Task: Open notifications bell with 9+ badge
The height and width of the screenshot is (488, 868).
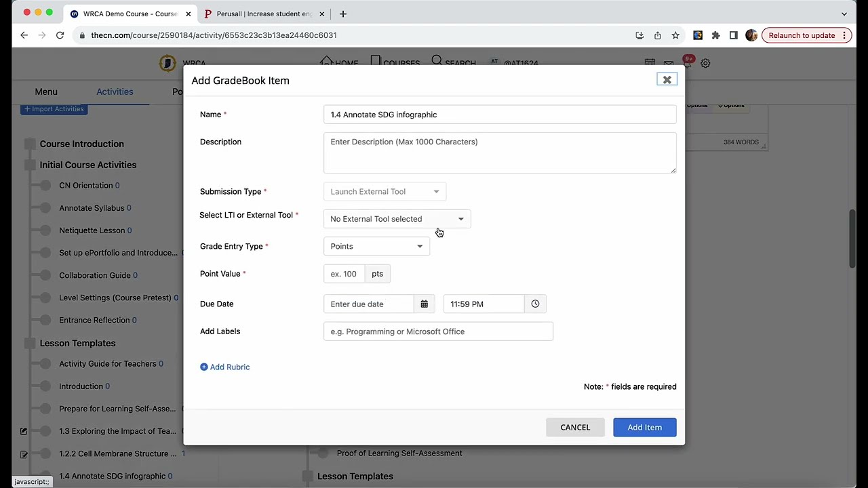Action: [x=687, y=62]
